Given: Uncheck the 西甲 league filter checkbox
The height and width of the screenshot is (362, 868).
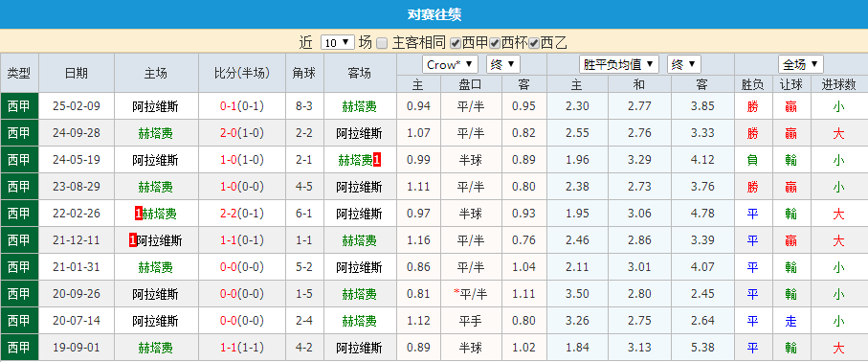Looking at the screenshot, I should click(x=455, y=43).
